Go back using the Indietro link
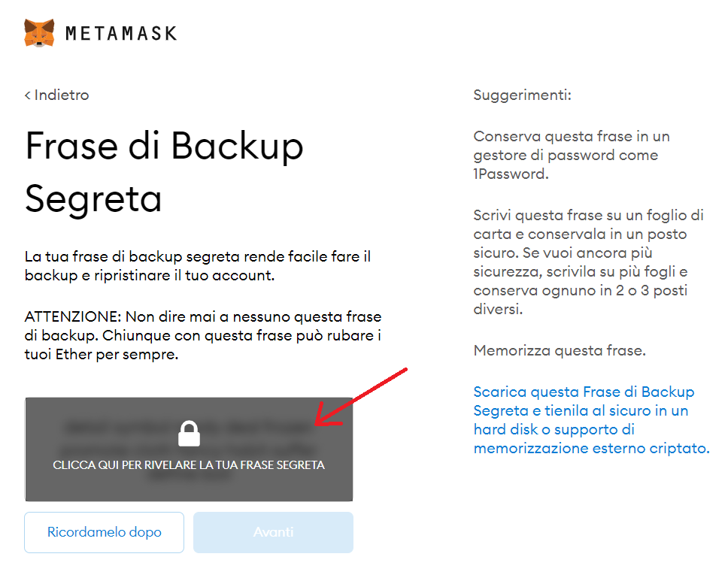The height and width of the screenshot is (587, 728). coord(56,95)
